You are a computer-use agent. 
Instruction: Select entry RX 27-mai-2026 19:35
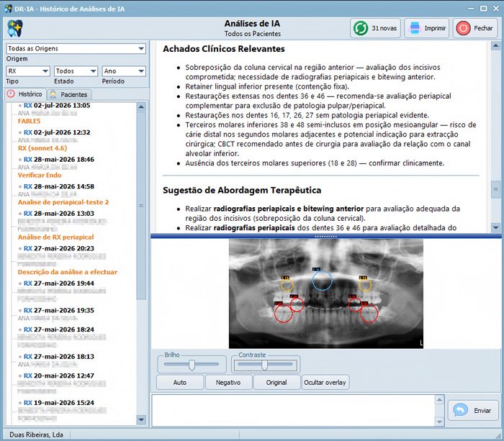click(59, 310)
